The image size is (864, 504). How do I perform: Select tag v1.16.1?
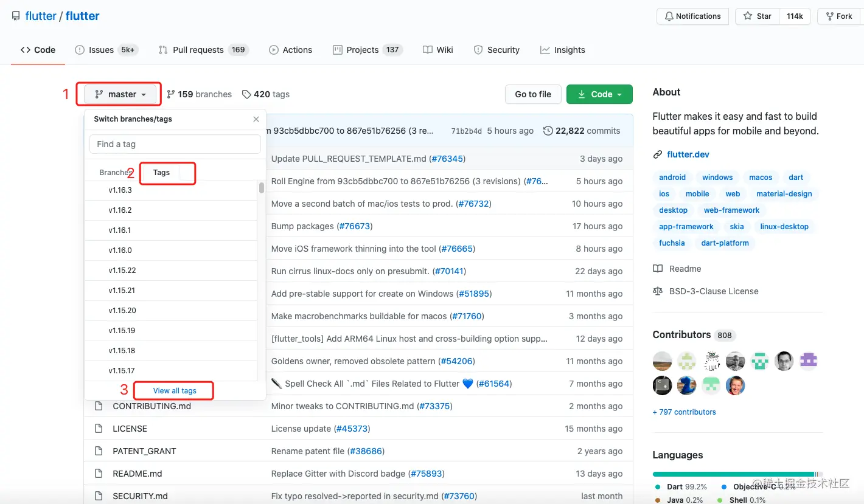(170, 230)
